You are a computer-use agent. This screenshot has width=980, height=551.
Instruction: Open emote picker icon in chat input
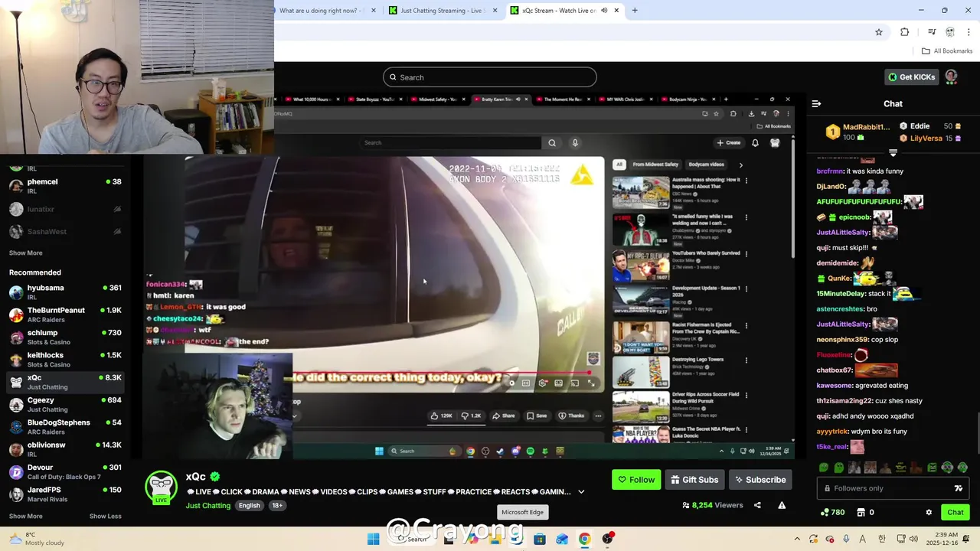[958, 488]
